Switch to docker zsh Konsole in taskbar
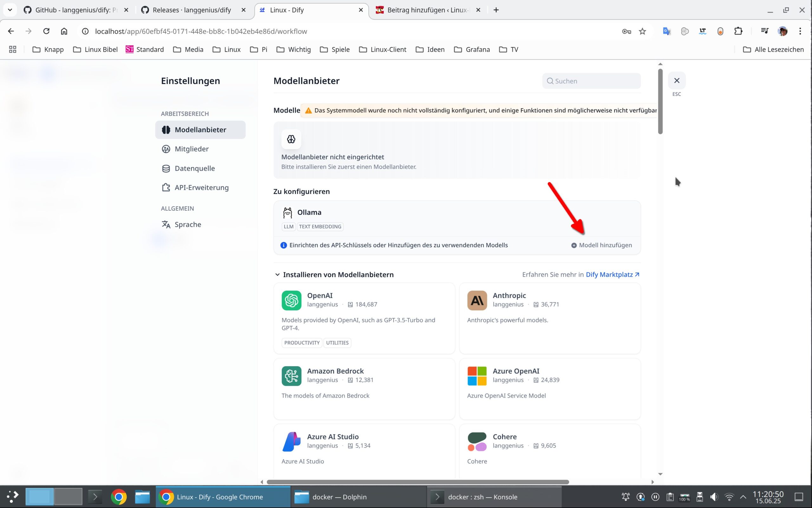This screenshot has height=508, width=812. (494, 497)
